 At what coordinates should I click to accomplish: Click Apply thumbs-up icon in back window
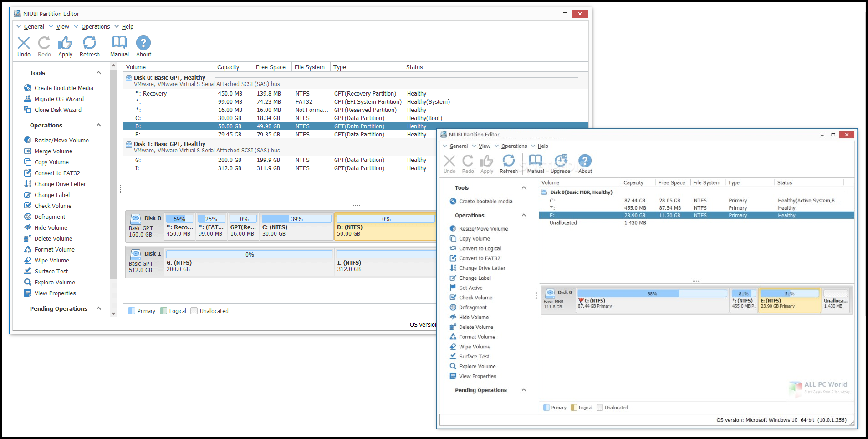coord(65,43)
